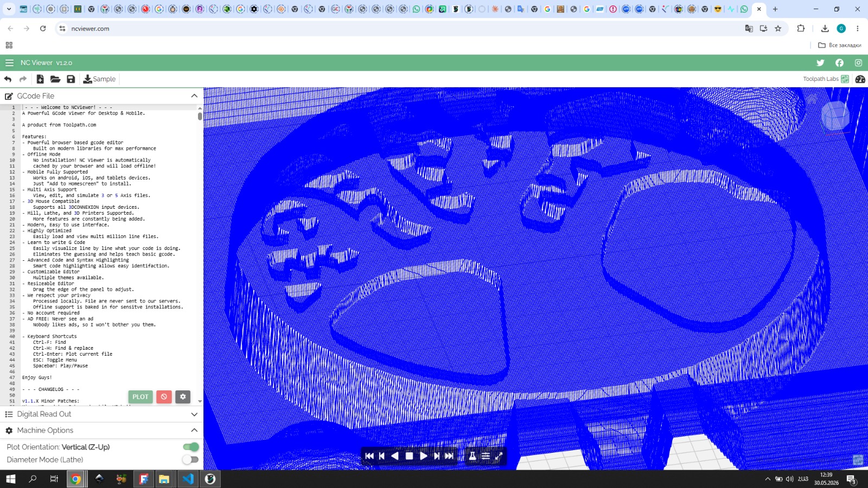The height and width of the screenshot is (488, 868).
Task: Step forward one line in playback
Action: 437,456
